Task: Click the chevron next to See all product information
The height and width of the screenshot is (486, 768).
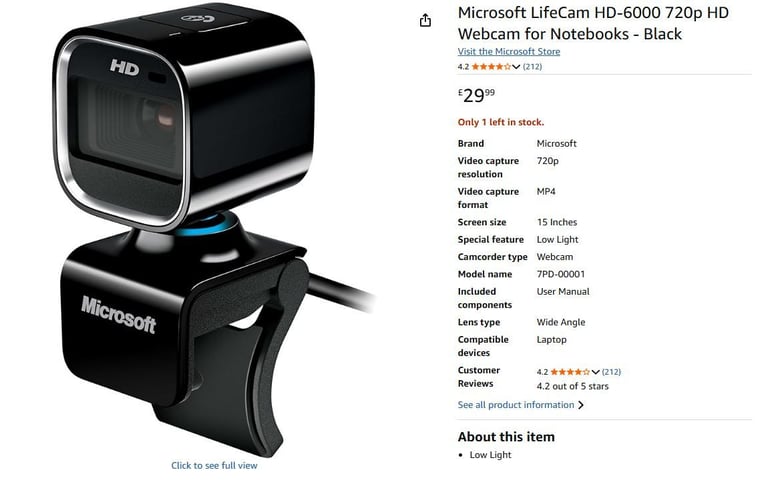Action: tap(581, 405)
